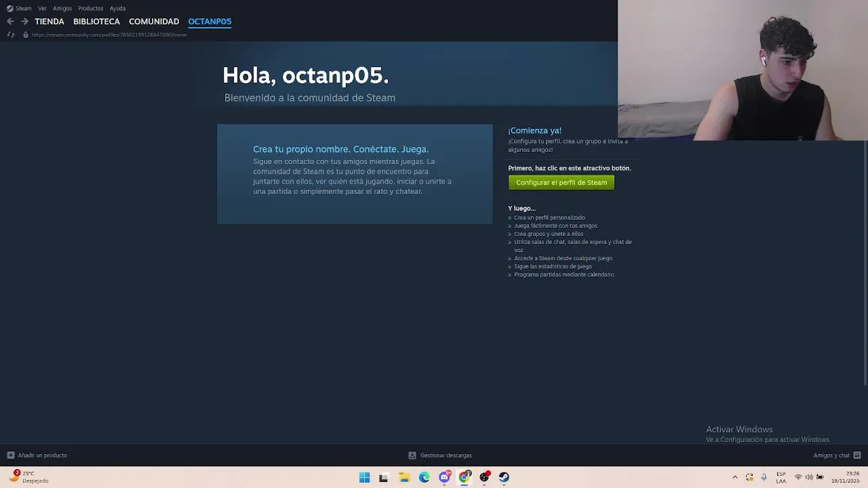
Task: Click the '¡Comienza ya!' heading
Action: point(534,130)
